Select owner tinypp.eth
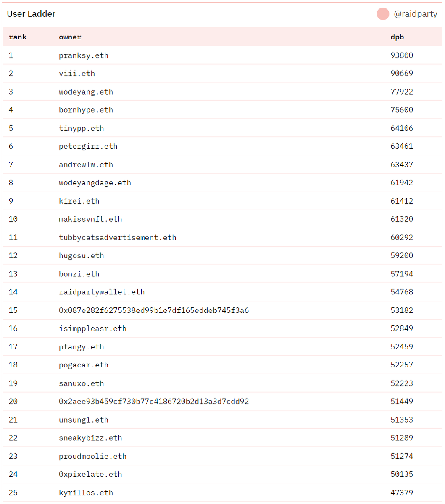The width and height of the screenshot is (445, 504). point(82,128)
